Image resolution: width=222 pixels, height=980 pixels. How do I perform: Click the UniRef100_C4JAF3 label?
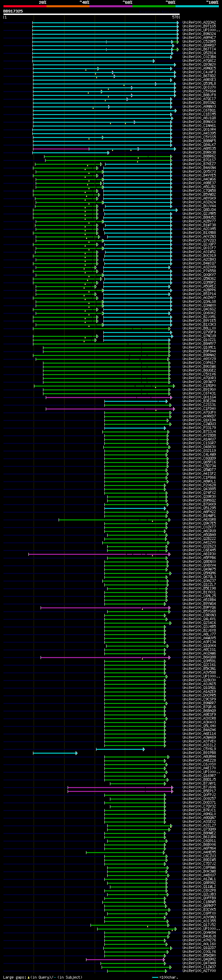(x=199, y=72)
